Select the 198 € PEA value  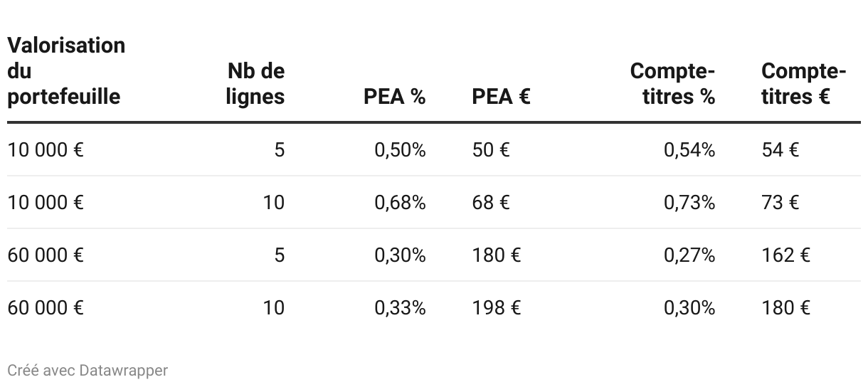[x=497, y=307]
